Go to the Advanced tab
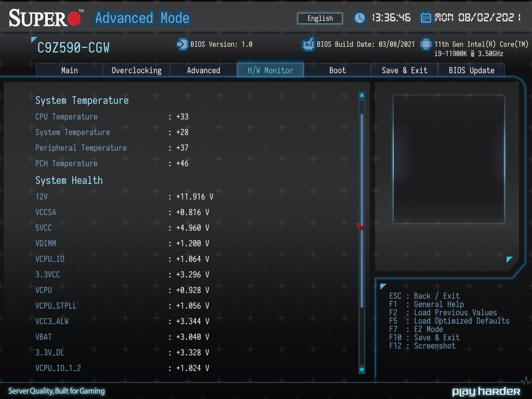The image size is (532, 399). [203, 70]
